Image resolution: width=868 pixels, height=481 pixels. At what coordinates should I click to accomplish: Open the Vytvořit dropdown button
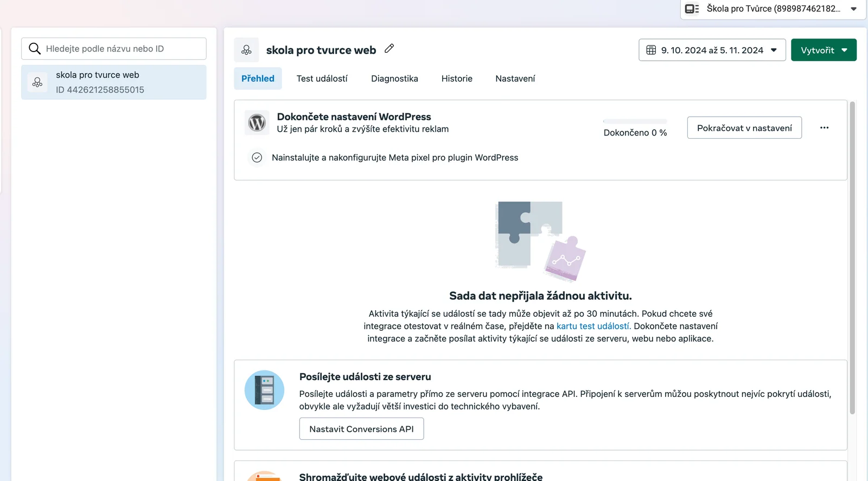[824, 50]
